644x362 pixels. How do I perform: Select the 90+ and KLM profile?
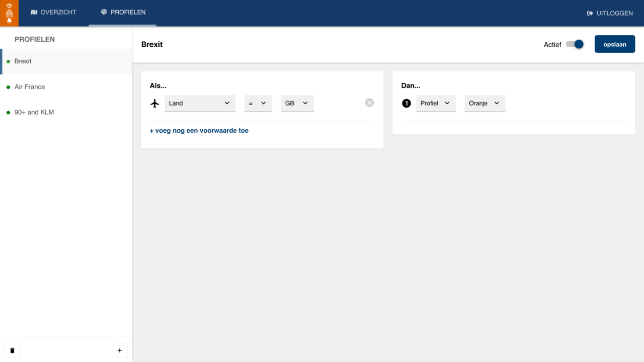66,113
